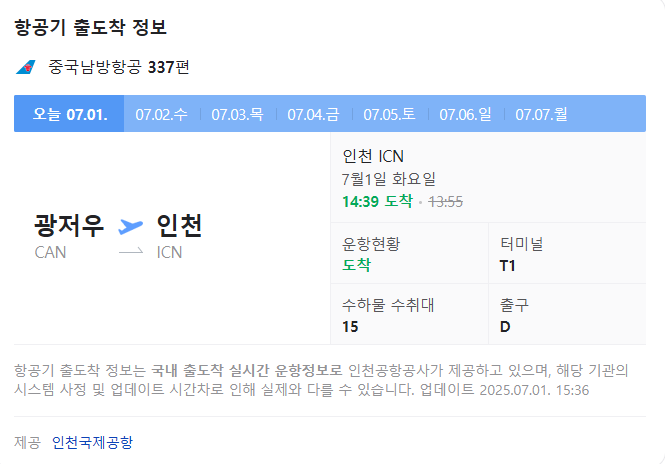
Task: Click the struck-through 13:55 scheduled time
Action: 445,202
